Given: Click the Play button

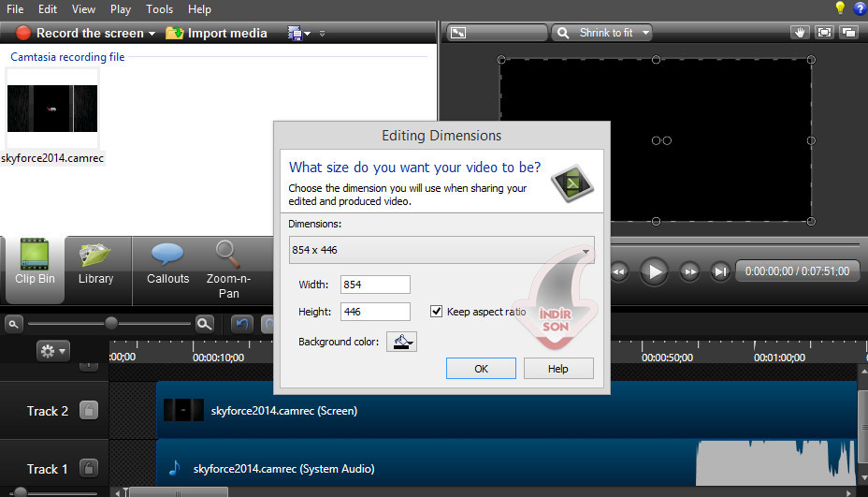Looking at the screenshot, I should [654, 271].
